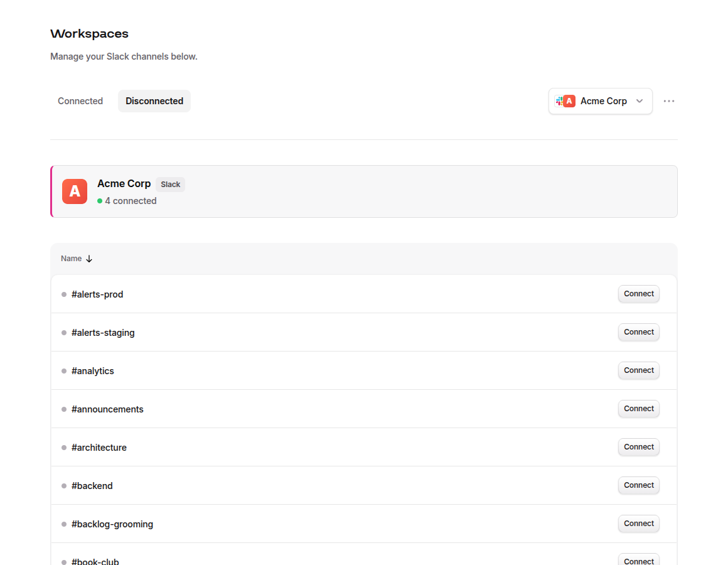Open the three-dot more options menu
The image size is (728, 565).
(x=668, y=100)
